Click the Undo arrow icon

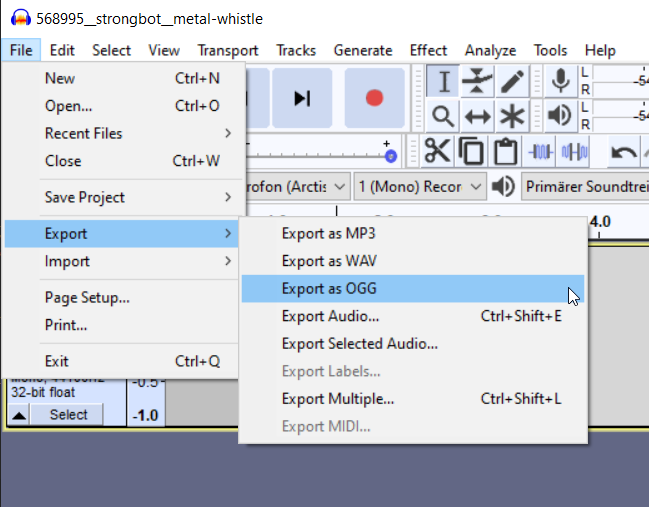[x=624, y=152]
